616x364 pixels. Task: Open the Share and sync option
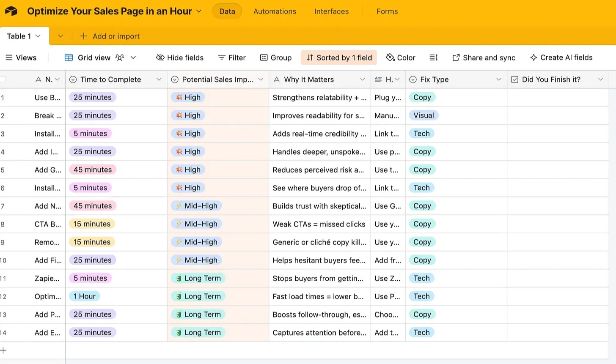(484, 57)
